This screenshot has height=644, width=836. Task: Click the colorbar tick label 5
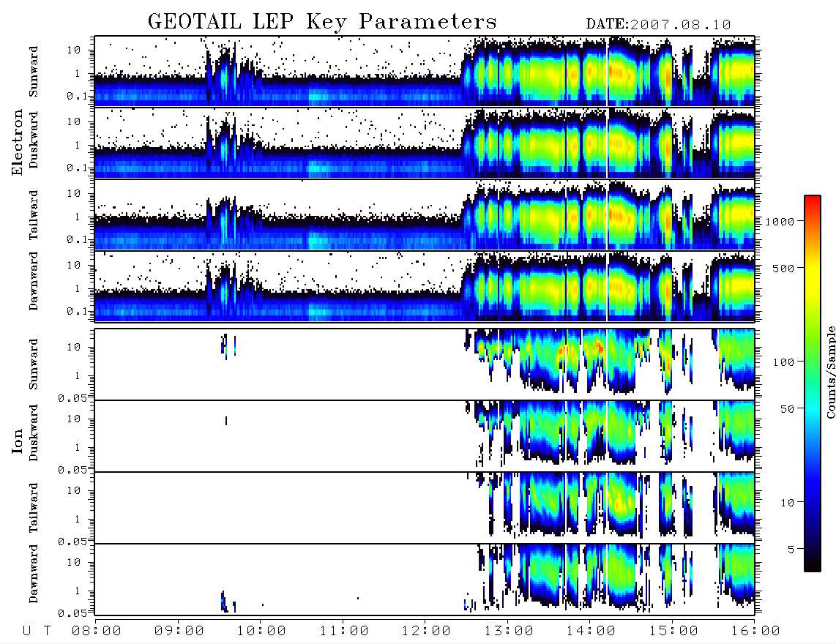coord(791,550)
